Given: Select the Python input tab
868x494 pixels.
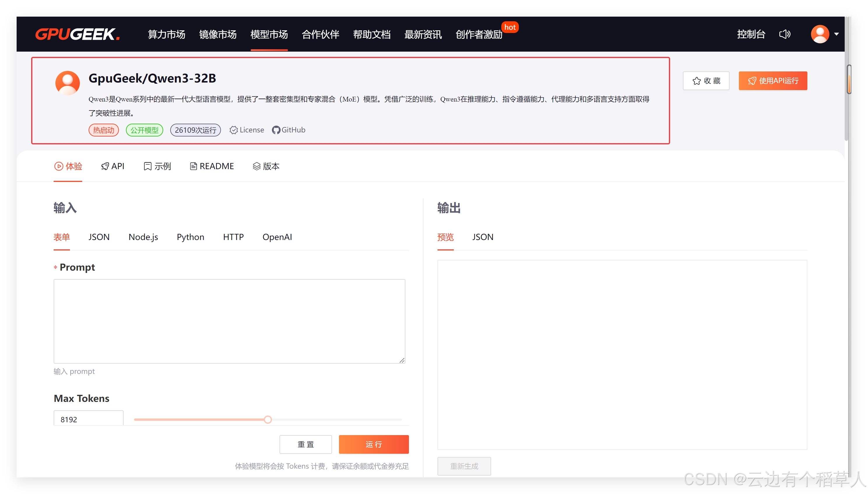Looking at the screenshot, I should click(x=190, y=237).
